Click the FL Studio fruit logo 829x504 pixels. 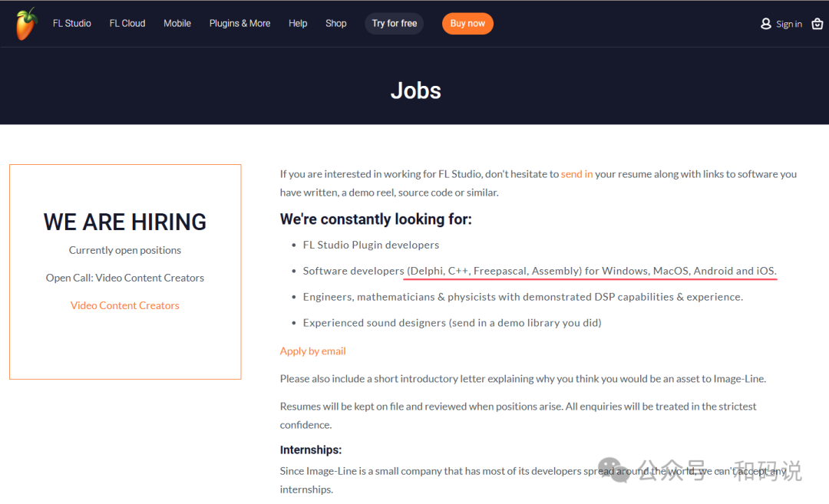pyautogui.click(x=26, y=24)
